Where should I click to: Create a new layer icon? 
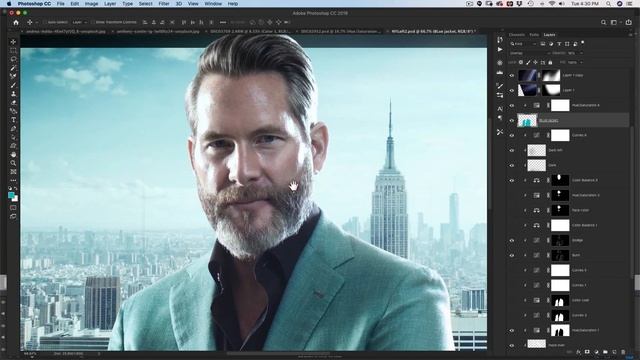click(x=614, y=352)
